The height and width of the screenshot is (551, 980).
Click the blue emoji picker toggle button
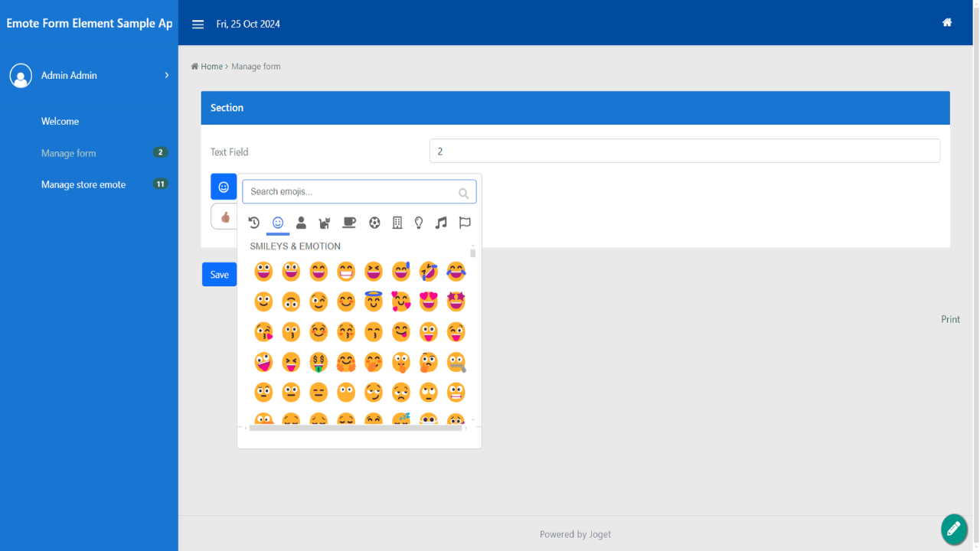tap(224, 187)
